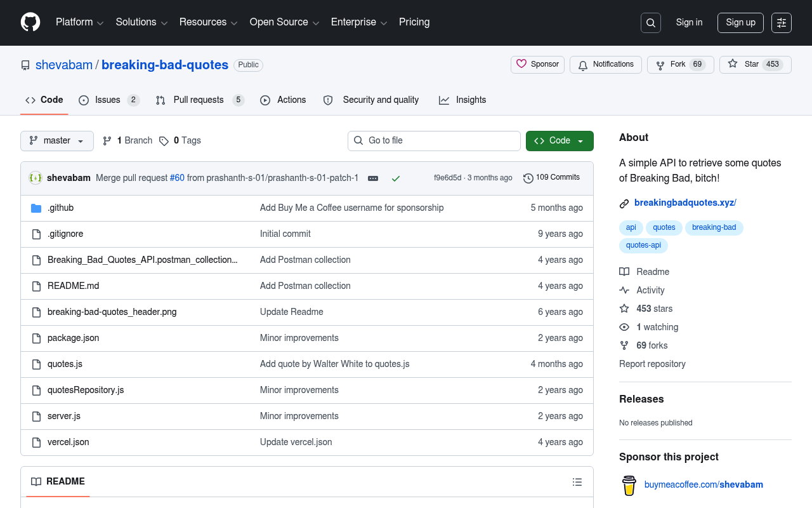Image resolution: width=812 pixels, height=508 pixels.
Task: Click the bell icon for Notifications
Action: (x=583, y=65)
